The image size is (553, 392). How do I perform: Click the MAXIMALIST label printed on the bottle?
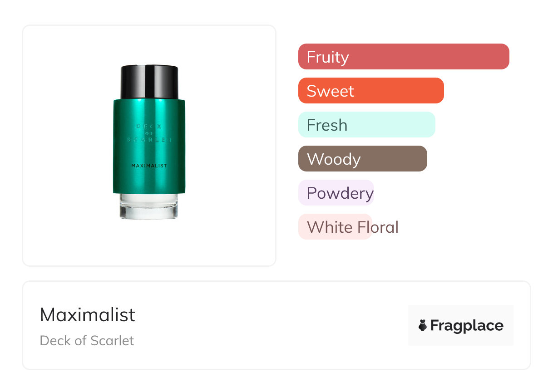(x=149, y=166)
